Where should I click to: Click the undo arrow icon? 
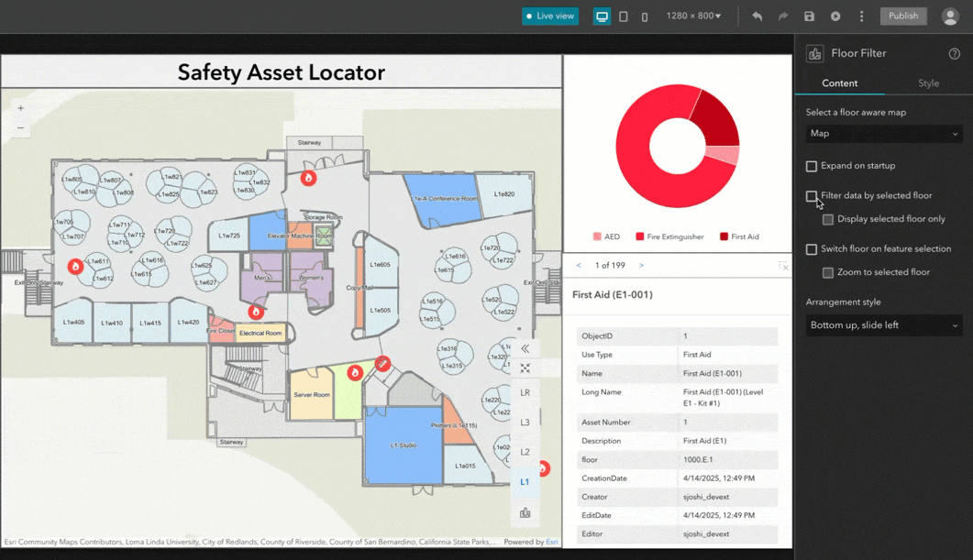click(x=757, y=16)
